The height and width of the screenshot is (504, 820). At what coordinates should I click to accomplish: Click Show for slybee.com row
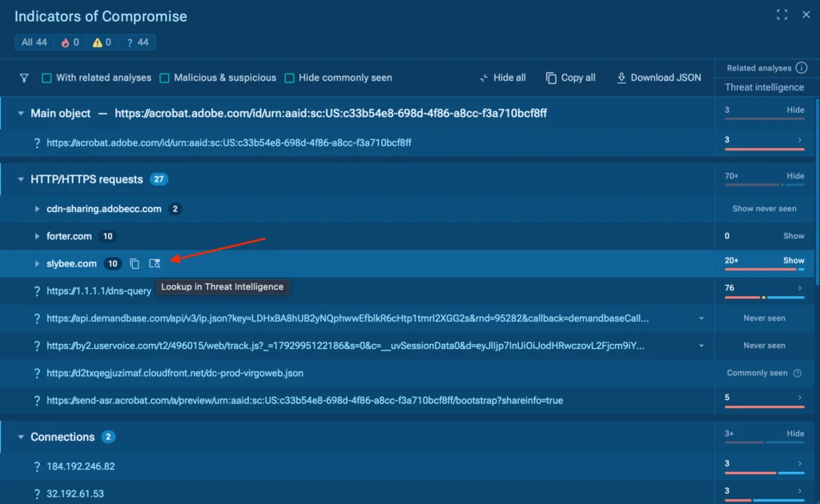794,260
